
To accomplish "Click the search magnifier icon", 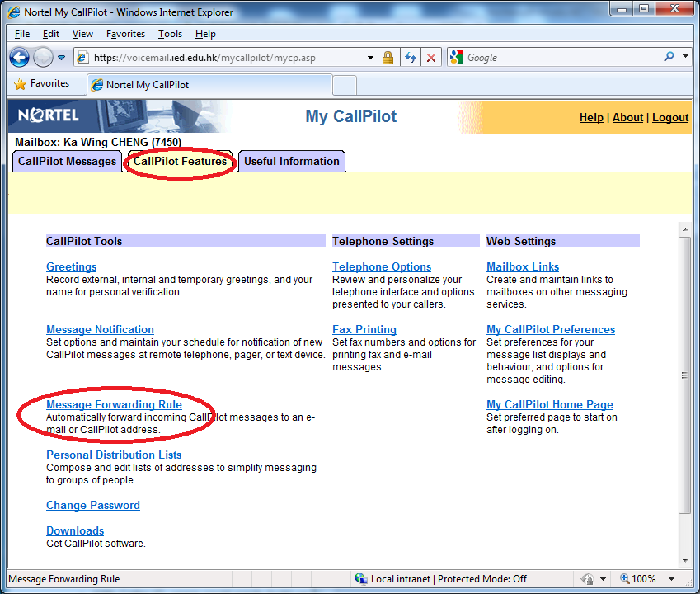I will click(x=669, y=57).
